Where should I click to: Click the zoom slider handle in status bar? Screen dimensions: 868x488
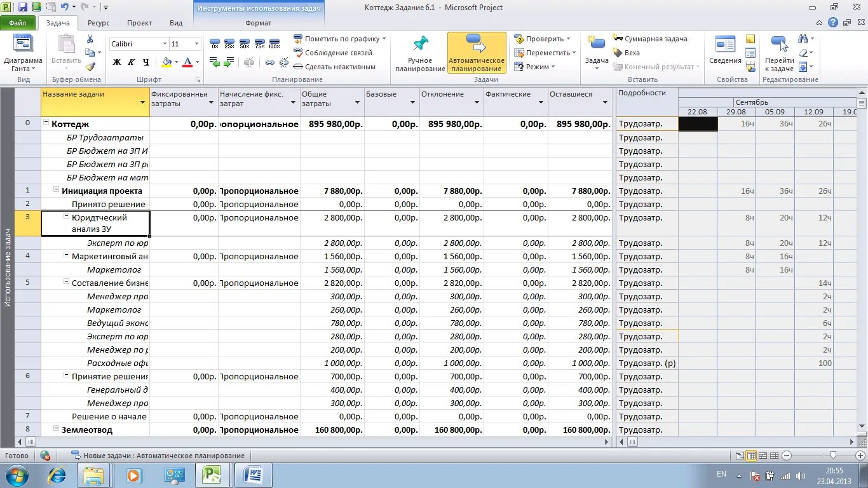833,455
